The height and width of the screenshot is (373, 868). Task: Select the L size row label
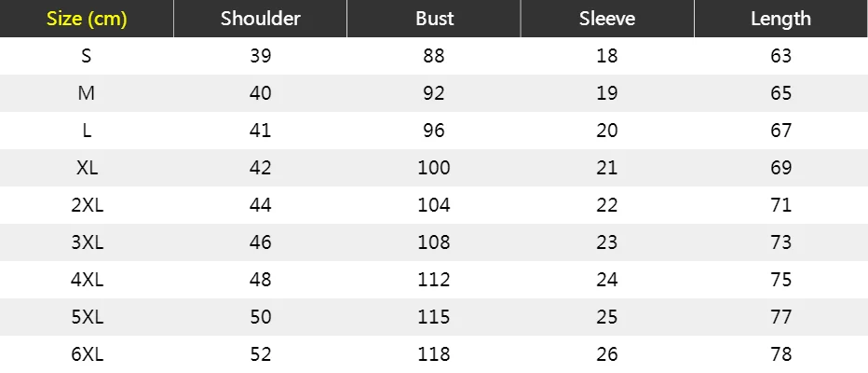click(87, 131)
